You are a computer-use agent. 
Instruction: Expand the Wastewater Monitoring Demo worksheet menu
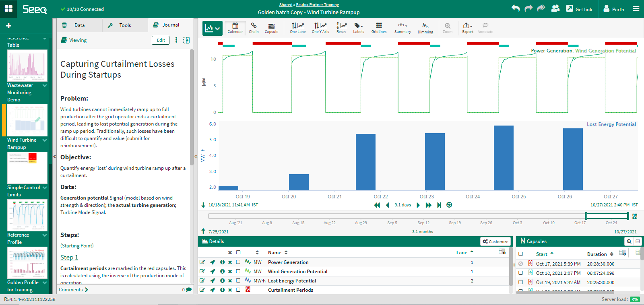[x=45, y=85]
